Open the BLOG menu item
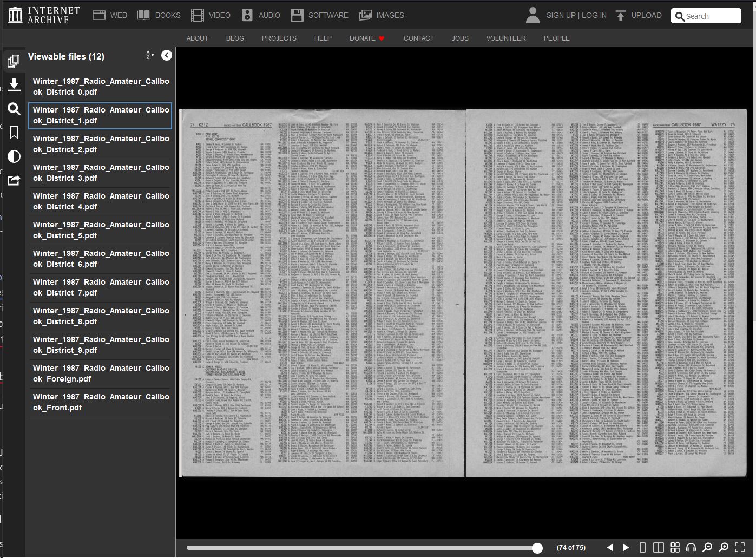The image size is (756, 558). (x=235, y=38)
